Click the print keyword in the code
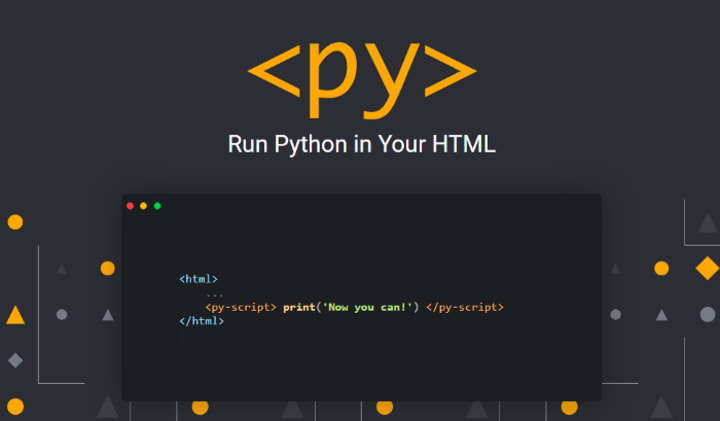This screenshot has width=720, height=421. pos(299,307)
